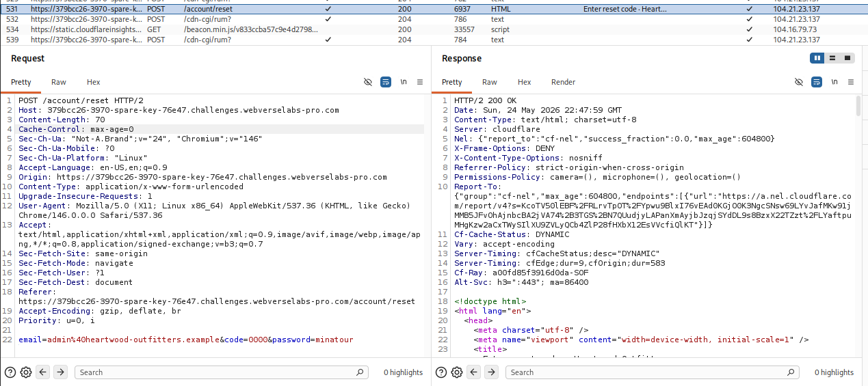Viewport: 868px width, 386px height.
Task: Click the 'Sec-Fetch-Site: same-origin' request header
Action: point(83,253)
